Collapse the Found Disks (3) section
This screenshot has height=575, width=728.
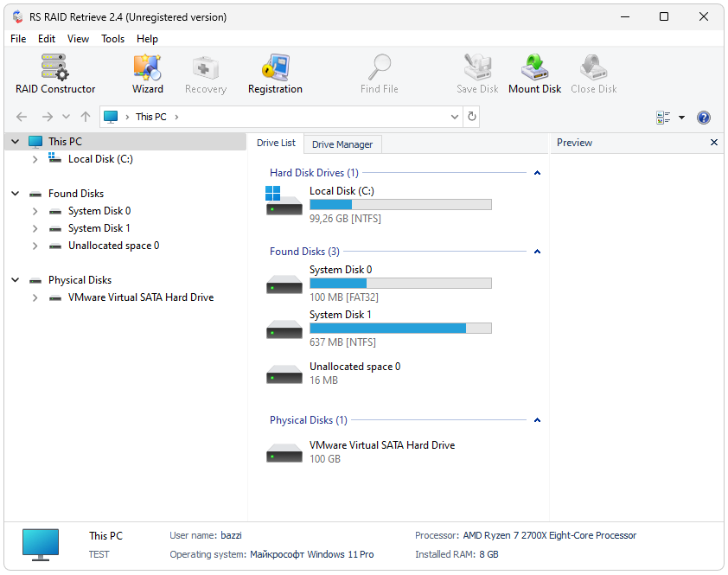(x=537, y=252)
